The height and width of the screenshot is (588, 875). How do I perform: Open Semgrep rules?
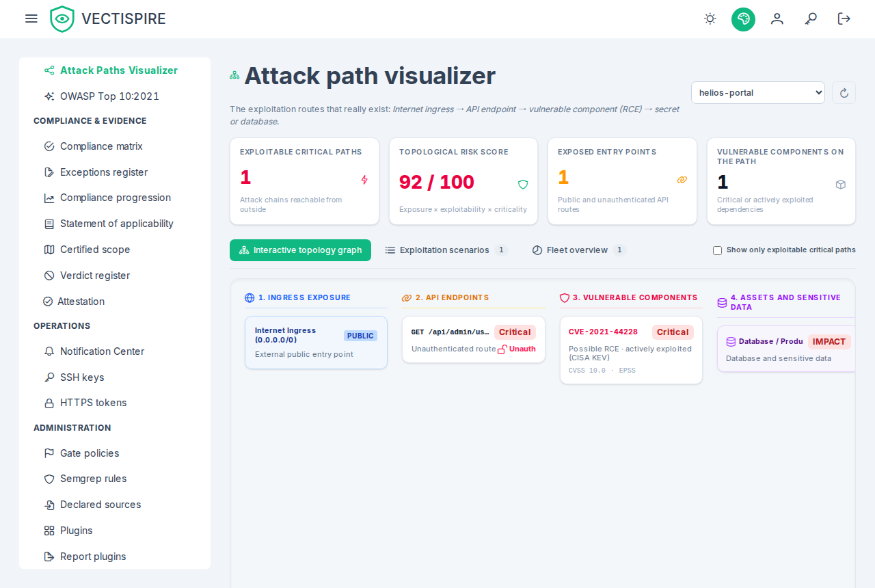115,479
